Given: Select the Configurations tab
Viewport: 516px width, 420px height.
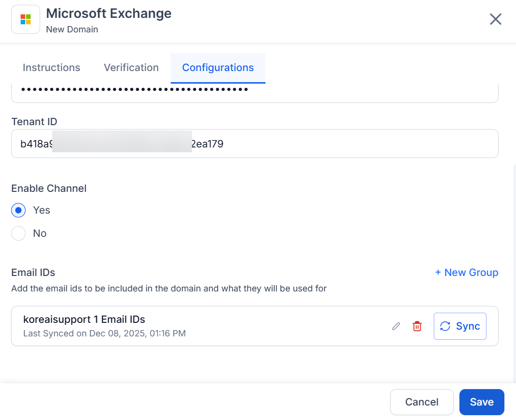Looking at the screenshot, I should click(x=218, y=68).
